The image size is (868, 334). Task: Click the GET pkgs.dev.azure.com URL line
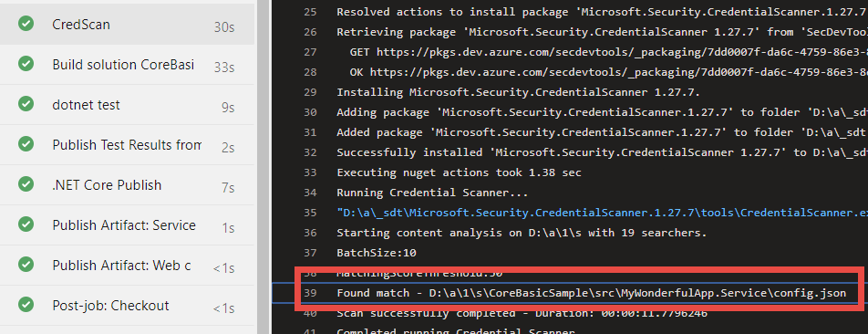point(608,52)
